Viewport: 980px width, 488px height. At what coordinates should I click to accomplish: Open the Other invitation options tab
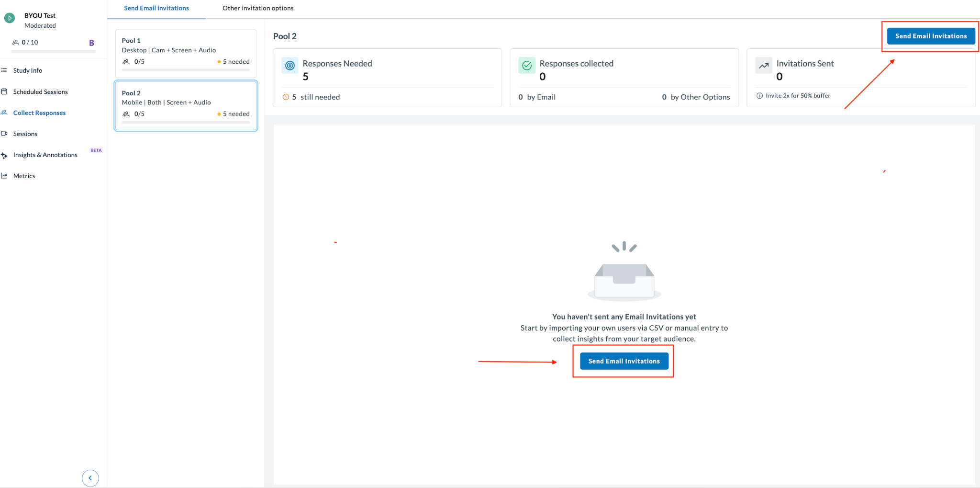258,8
